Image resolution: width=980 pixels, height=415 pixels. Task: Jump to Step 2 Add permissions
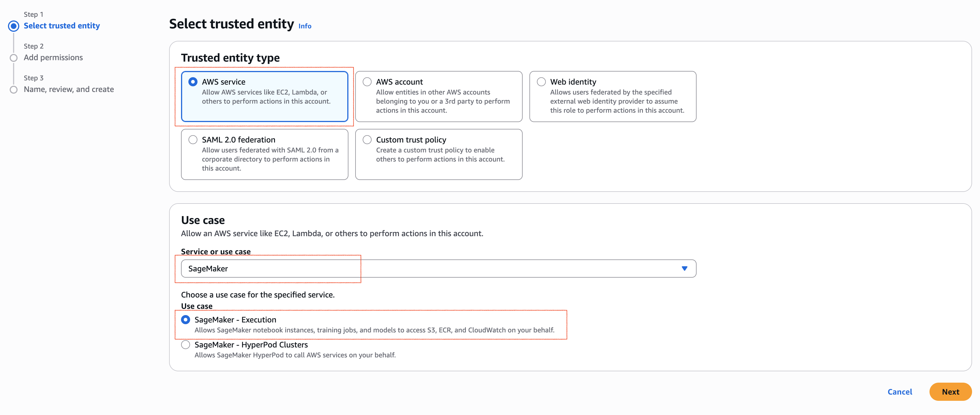coord(53,58)
